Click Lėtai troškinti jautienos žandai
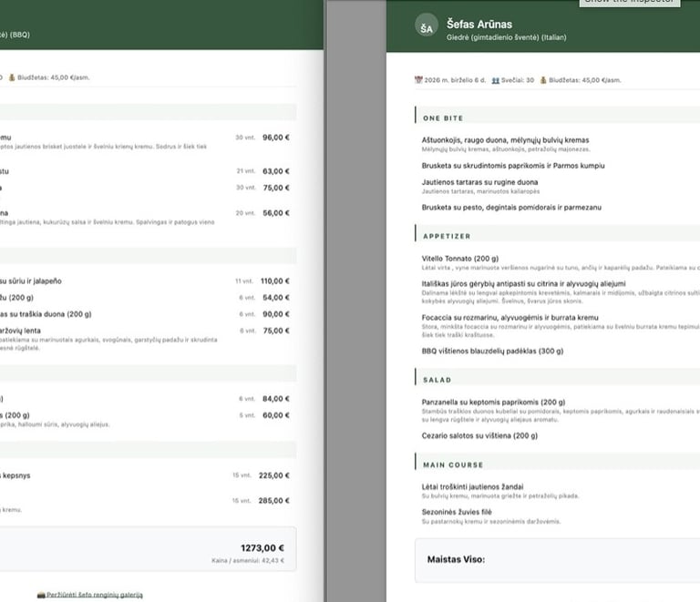The width and height of the screenshot is (700, 602). tap(472, 487)
